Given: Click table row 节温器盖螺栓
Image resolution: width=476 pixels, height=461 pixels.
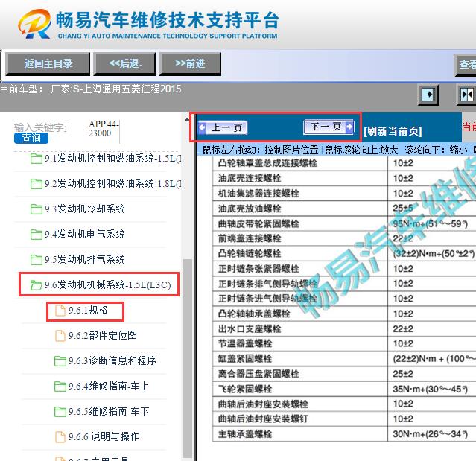Looking at the screenshot, I should pos(344,343).
